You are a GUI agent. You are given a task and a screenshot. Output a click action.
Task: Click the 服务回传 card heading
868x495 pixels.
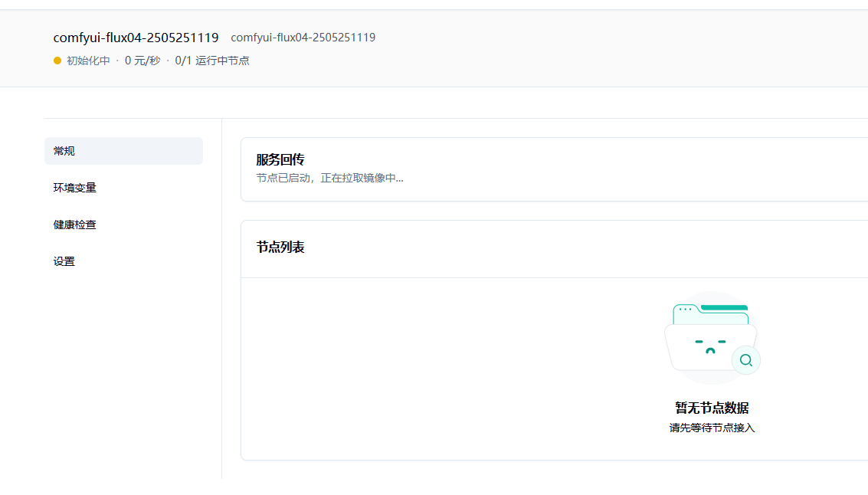tap(280, 159)
